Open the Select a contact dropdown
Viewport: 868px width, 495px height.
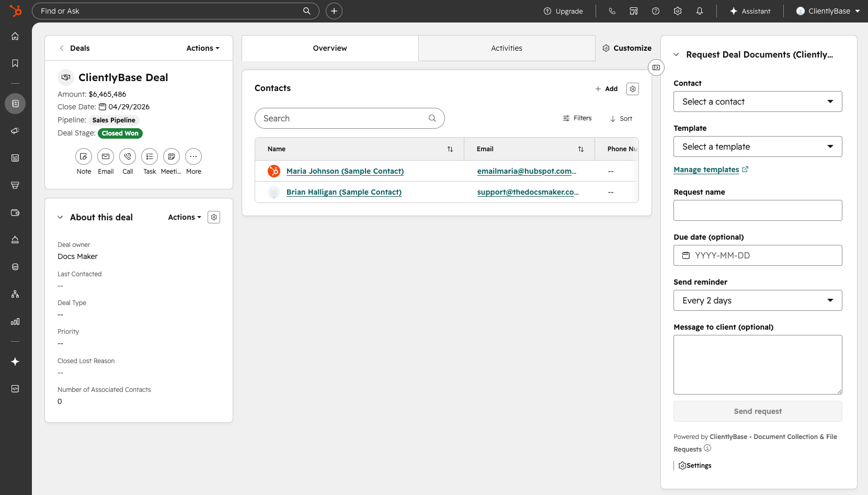coord(758,102)
